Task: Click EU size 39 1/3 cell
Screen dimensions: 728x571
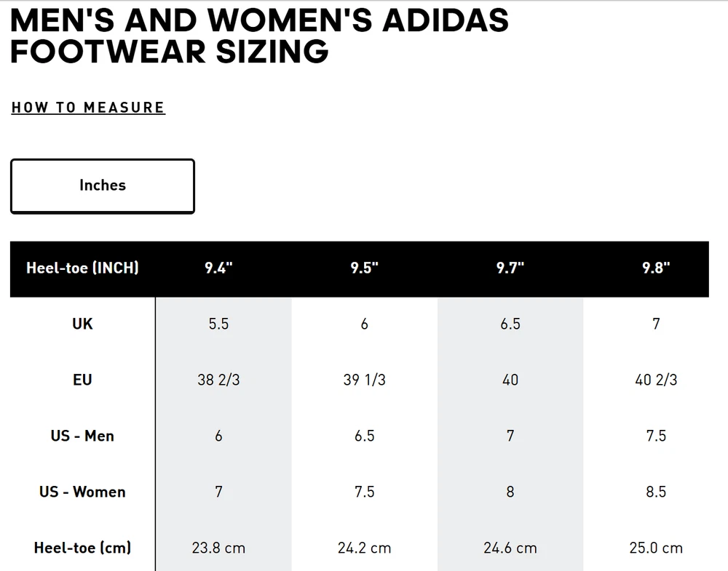Action: pos(364,380)
